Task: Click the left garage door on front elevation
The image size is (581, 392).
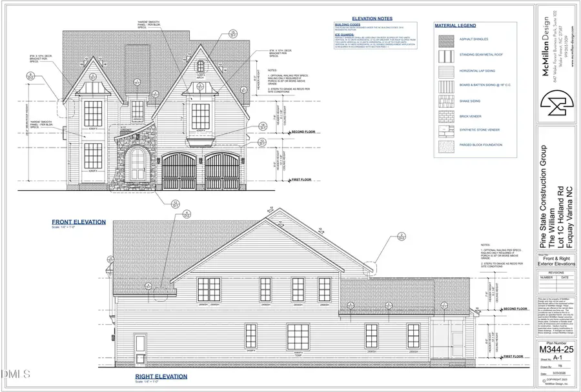Action: 179,171
